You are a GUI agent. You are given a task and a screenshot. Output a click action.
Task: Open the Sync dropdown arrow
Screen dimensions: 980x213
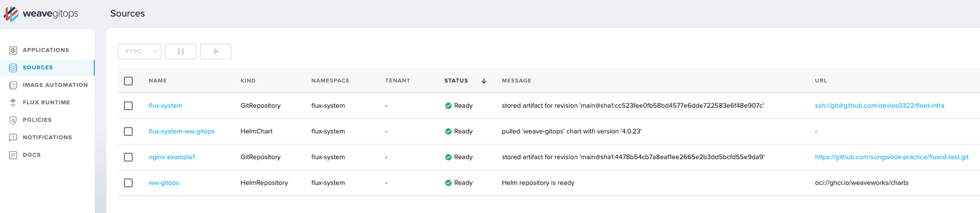click(155, 51)
